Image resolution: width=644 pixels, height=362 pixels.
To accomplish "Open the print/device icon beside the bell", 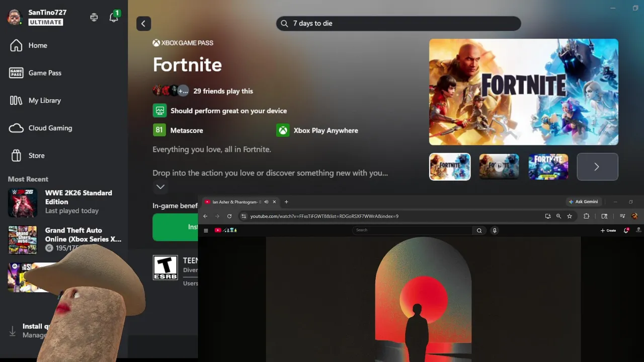I will (94, 17).
